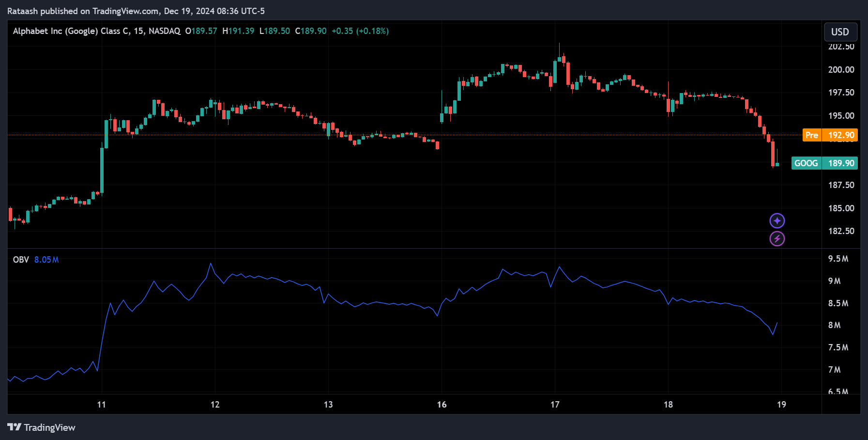Image resolution: width=868 pixels, height=440 pixels.
Task: Click the close value C189.90
Action: 311,31
